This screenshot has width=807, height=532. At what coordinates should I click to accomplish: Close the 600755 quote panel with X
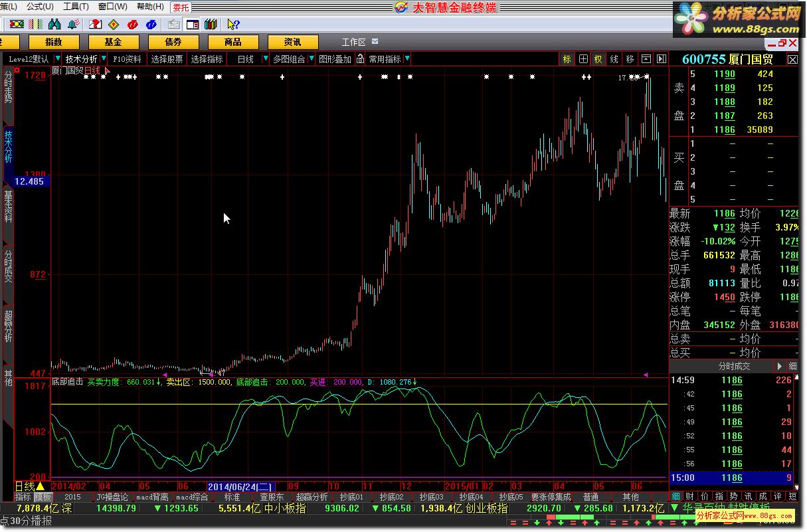click(x=792, y=59)
